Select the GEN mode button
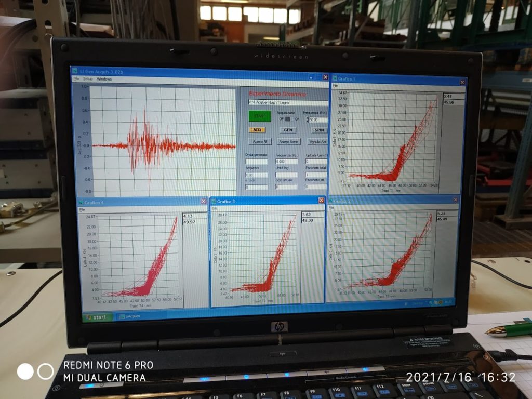The width and height of the screenshot is (532, 399). 287,130
